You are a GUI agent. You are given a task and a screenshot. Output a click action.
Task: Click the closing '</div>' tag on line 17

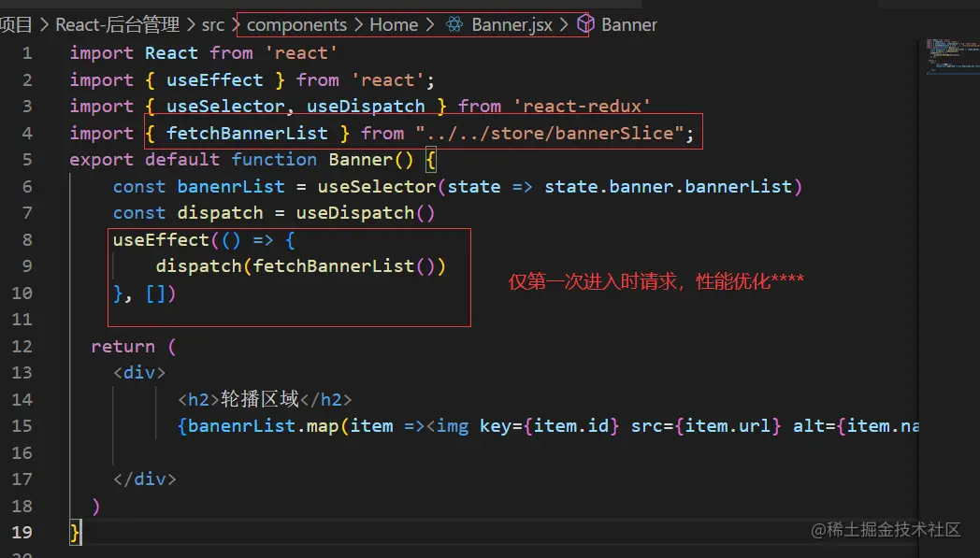tap(144, 479)
